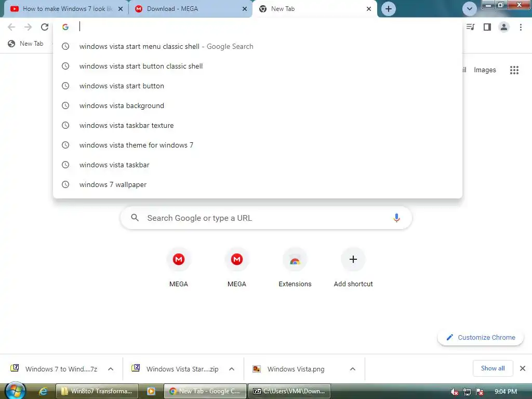
Task: Dismiss the downloads bar with the X
Action: (x=523, y=368)
